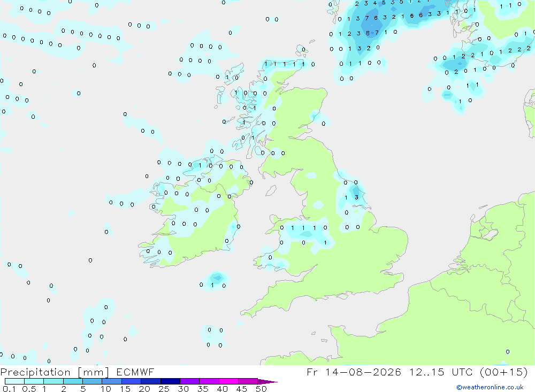This screenshot has width=535, height=392.
Task: Click the 'ECMWF' model label
Action: 135,372
